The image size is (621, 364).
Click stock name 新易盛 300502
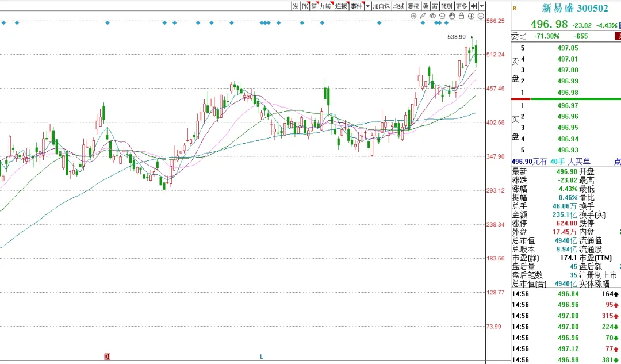[x=574, y=8]
